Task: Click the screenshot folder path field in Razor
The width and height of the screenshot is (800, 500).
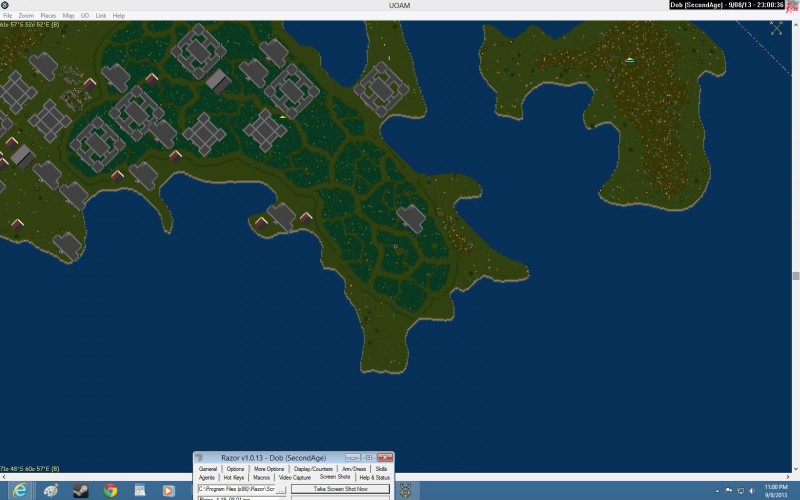Action: click(236, 489)
